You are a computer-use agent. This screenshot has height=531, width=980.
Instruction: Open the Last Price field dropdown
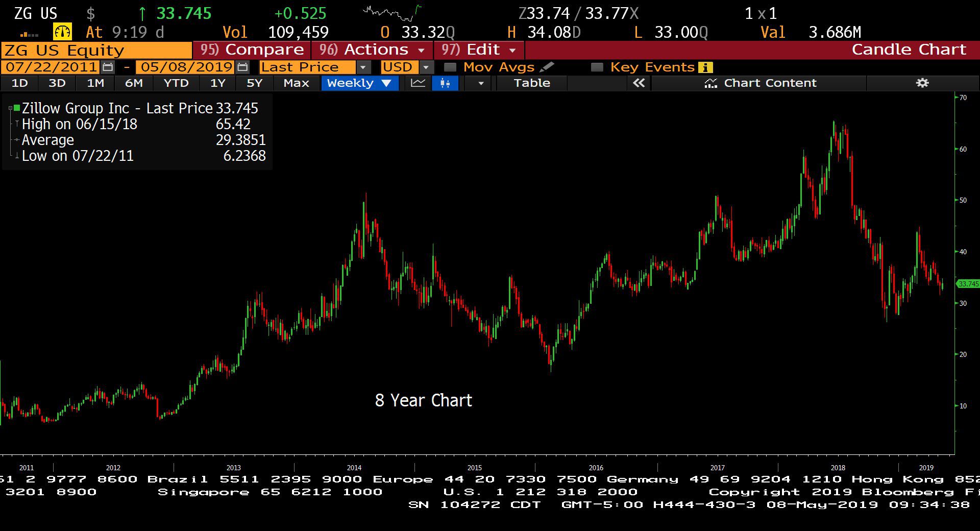pyautogui.click(x=363, y=67)
